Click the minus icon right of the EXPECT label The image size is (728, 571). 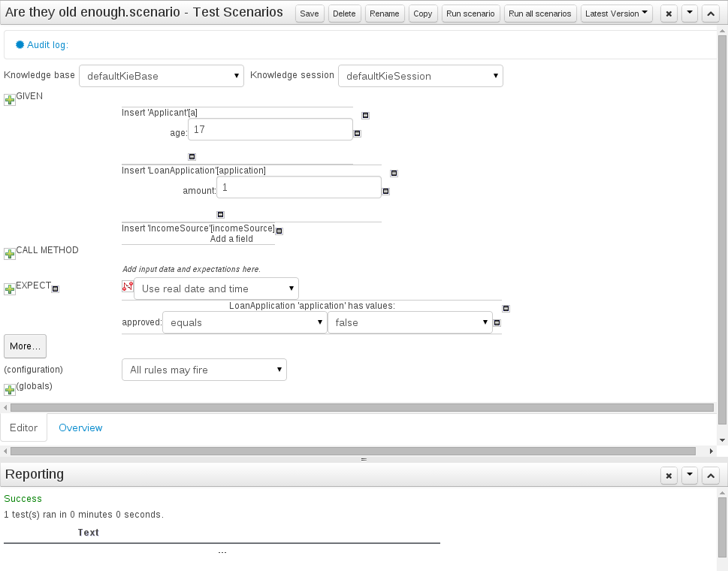click(x=56, y=289)
